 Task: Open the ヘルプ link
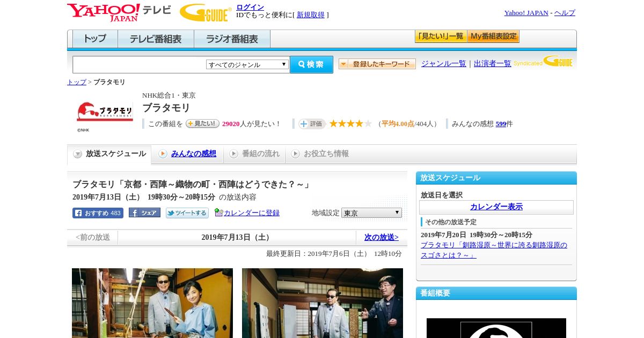[565, 13]
